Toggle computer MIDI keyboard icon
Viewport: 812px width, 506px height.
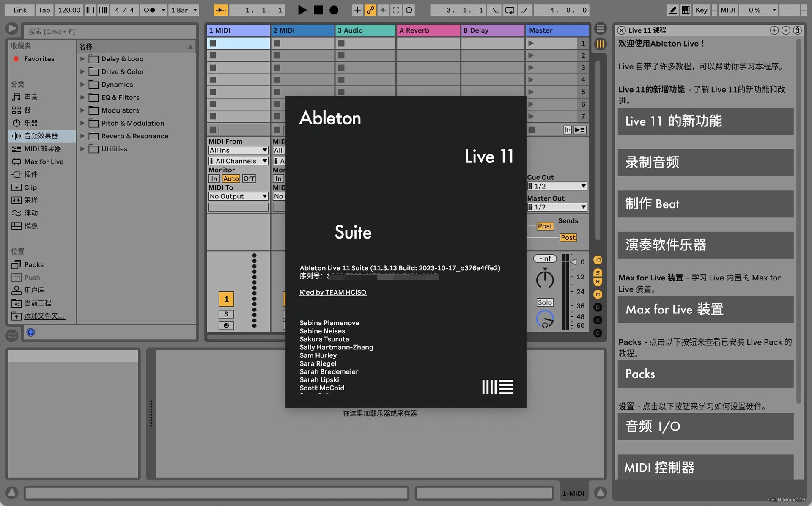coord(686,10)
